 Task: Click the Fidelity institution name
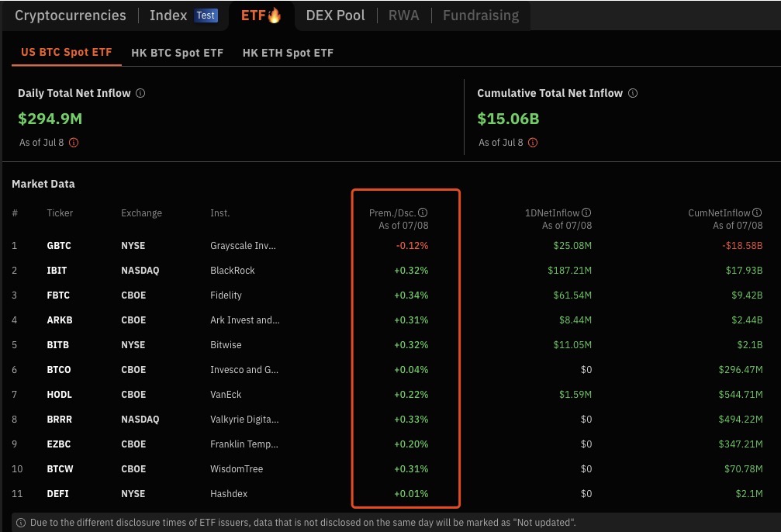click(x=226, y=295)
